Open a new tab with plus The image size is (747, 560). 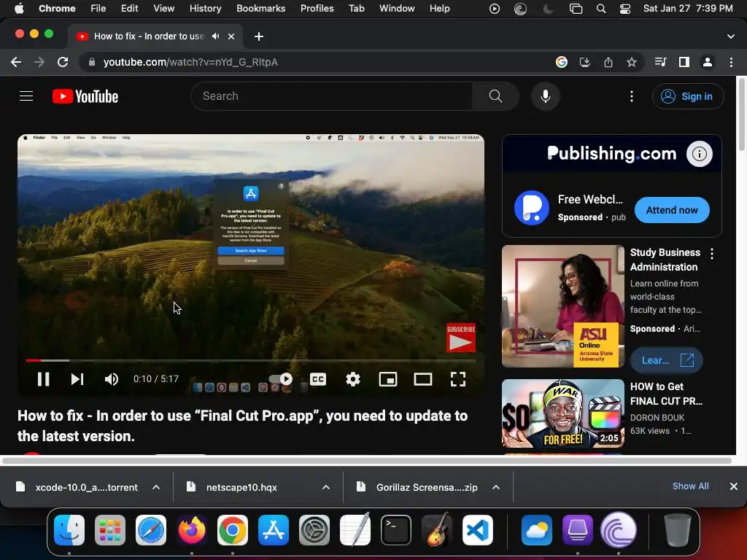[259, 36]
